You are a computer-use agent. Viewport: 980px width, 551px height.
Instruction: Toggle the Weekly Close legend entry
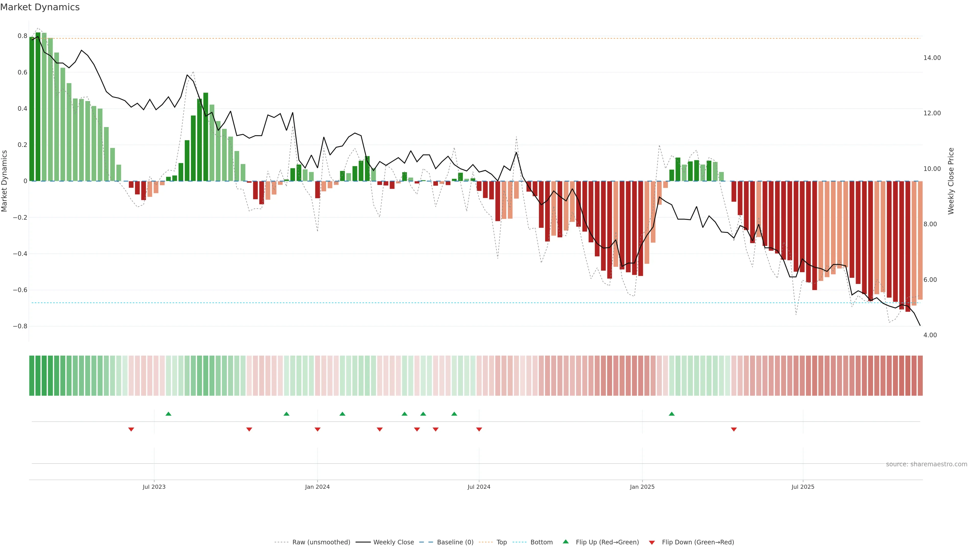click(393, 542)
